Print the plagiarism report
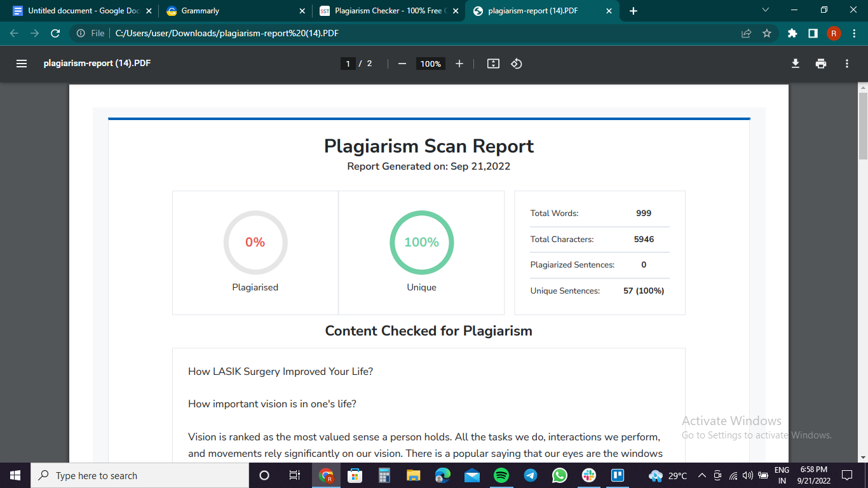This screenshot has width=868, height=488. 821,64
